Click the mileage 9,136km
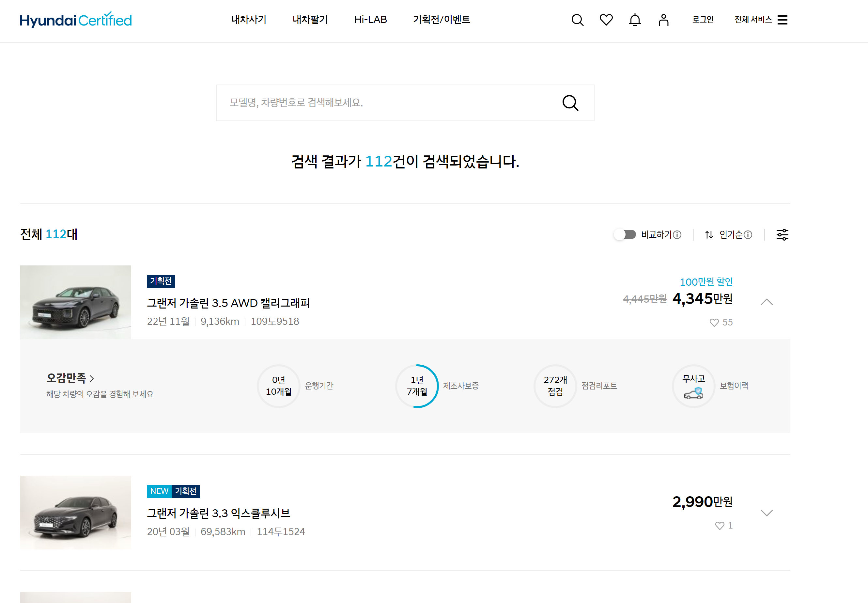 click(220, 322)
